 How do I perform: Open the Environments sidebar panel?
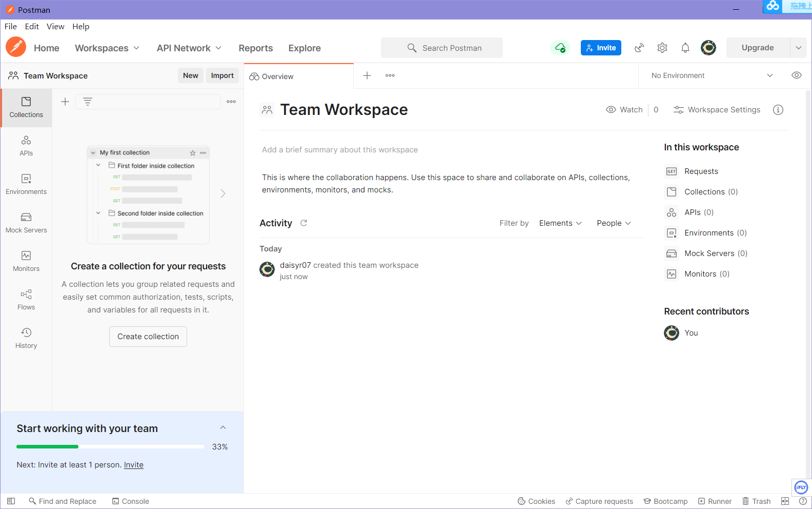[26, 185]
